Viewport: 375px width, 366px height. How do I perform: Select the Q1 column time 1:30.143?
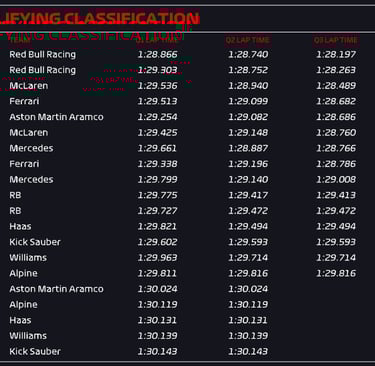pos(157,351)
